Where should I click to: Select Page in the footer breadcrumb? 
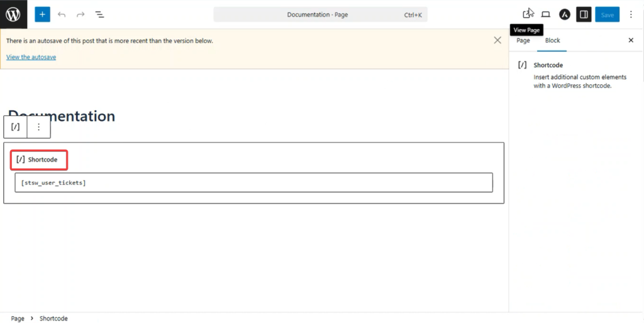[18, 319]
